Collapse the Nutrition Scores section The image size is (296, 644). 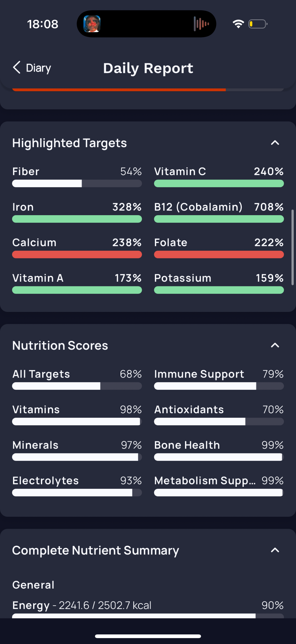(x=275, y=345)
